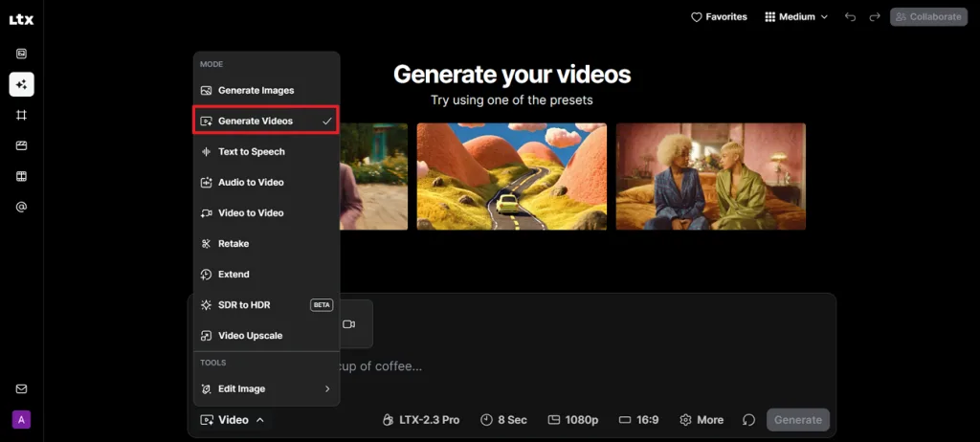Select Video to Video mode

(266, 213)
